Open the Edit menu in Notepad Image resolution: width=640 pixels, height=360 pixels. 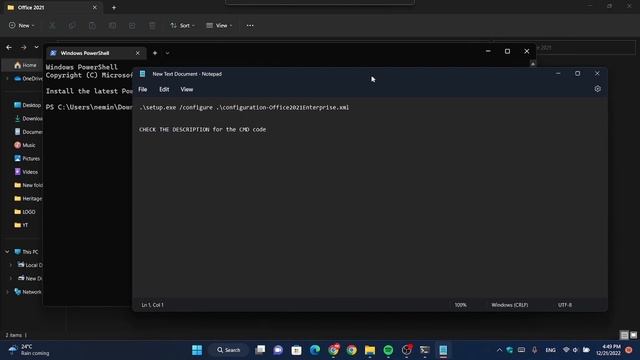pos(164,89)
